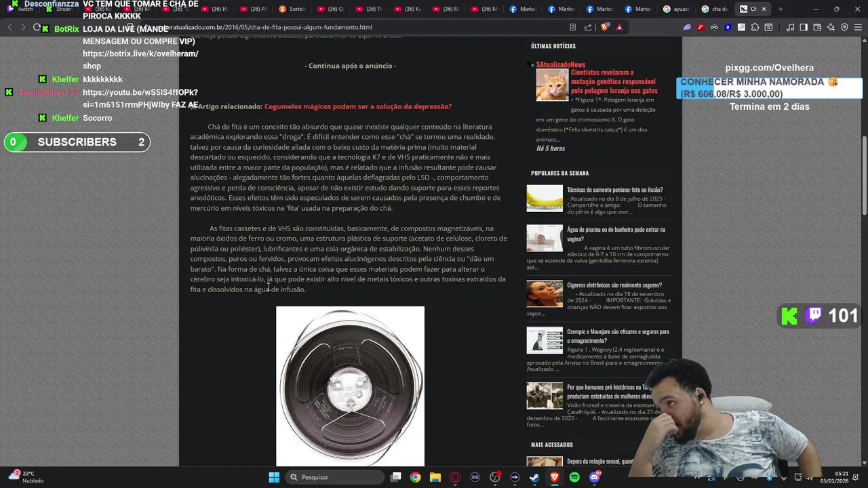This screenshot has height=488, width=868.
Task: Open 'Técnicas de aumento peniano: fato ou ilusão?' link
Action: point(615,190)
